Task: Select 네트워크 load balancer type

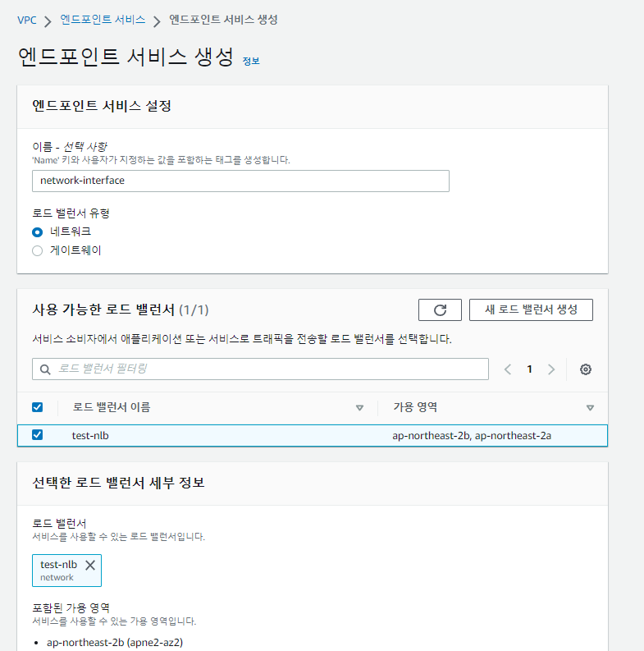Action: [x=37, y=232]
